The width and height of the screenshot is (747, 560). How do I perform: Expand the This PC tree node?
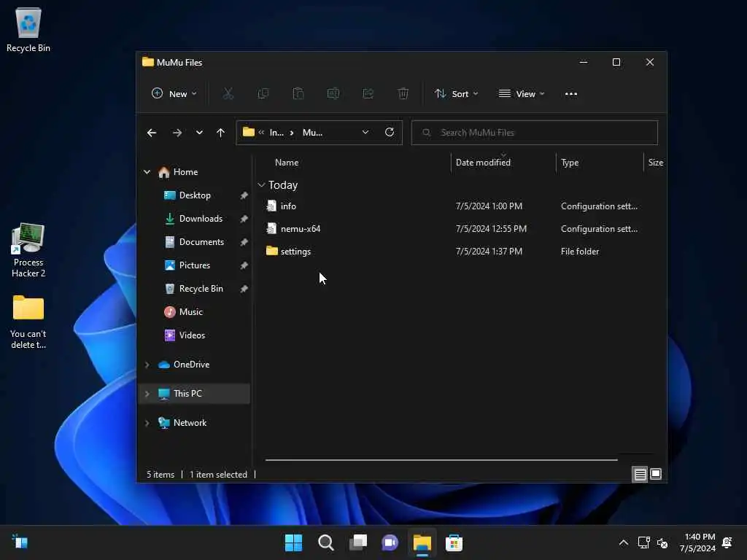point(147,394)
